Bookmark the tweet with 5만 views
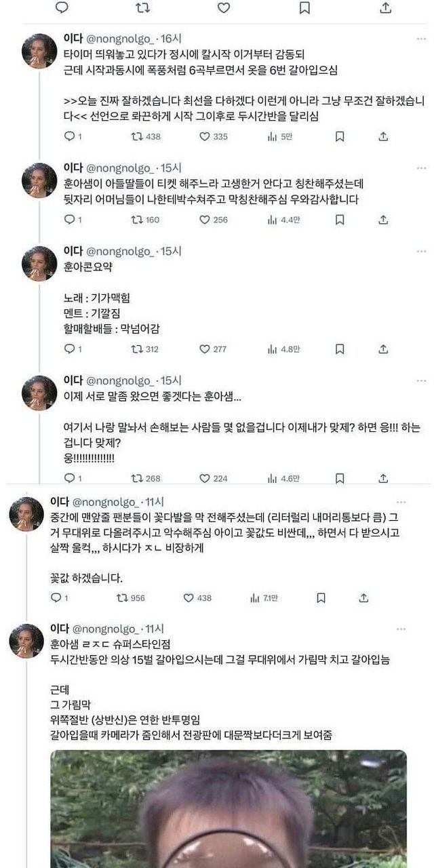 click(340, 136)
